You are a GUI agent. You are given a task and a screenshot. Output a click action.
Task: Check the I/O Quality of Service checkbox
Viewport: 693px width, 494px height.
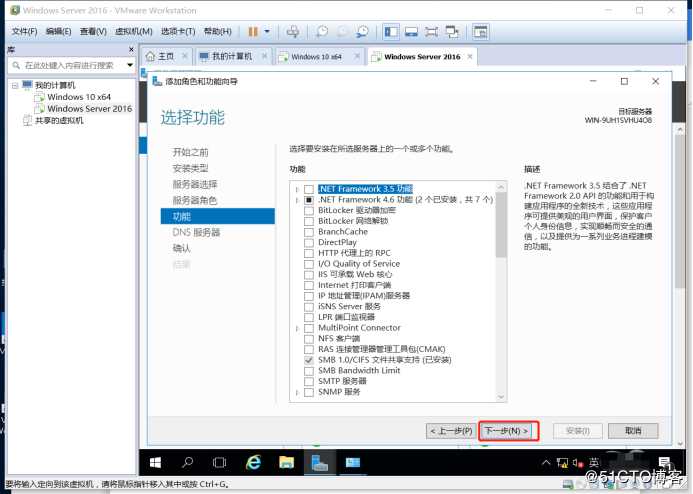pos(309,264)
